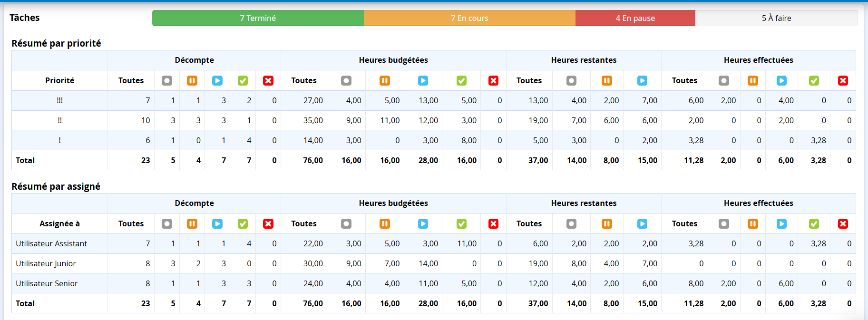Viewport: 868px width, 320px height.
Task: Click the 'Priorité' column header
Action: [x=59, y=80]
